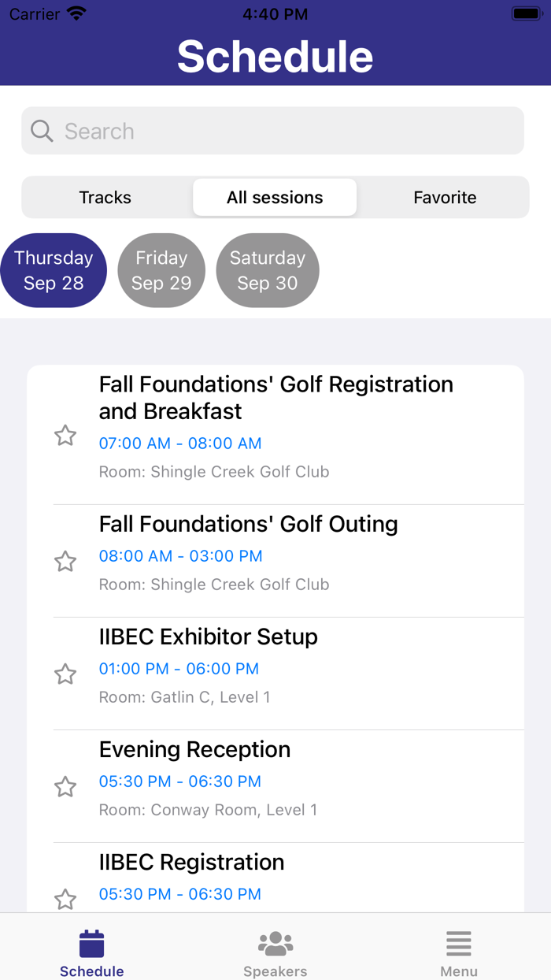The image size is (551, 980).
Task: Open the Speakers tab icon
Action: (275, 943)
